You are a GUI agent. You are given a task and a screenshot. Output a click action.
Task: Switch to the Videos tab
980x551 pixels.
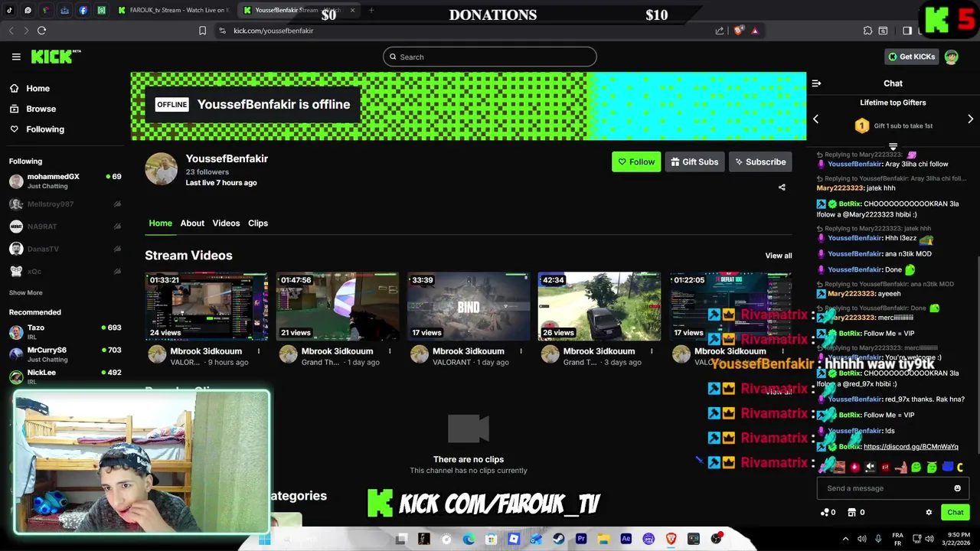point(226,223)
